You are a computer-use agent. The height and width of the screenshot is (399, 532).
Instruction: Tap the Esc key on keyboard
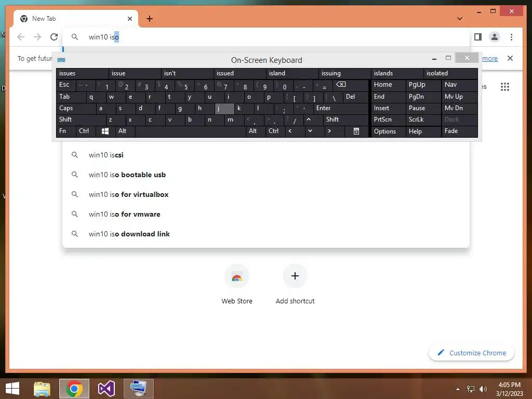tap(66, 85)
